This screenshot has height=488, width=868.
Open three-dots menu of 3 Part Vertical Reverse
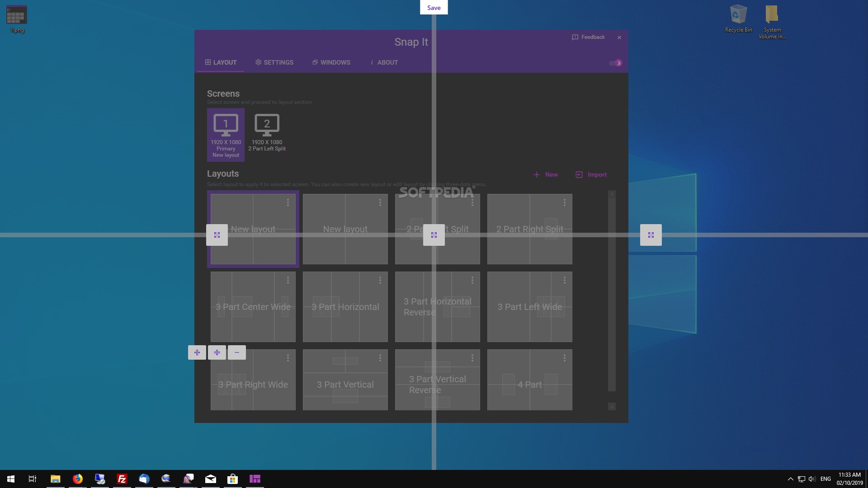pyautogui.click(x=472, y=358)
